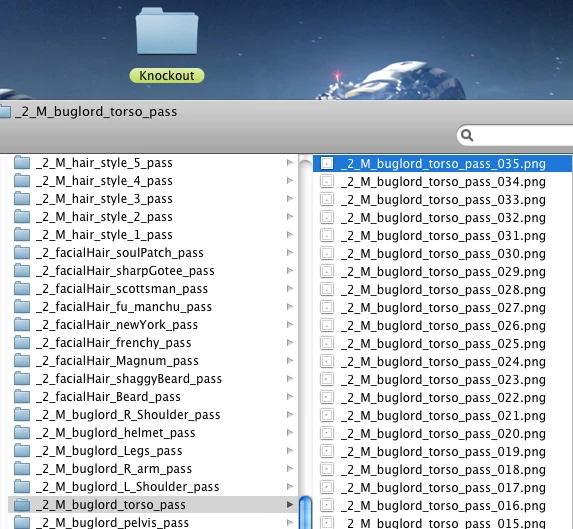
Task: Expand arrow next to _2_M_buglord_Legs_pass
Action: tap(290, 450)
